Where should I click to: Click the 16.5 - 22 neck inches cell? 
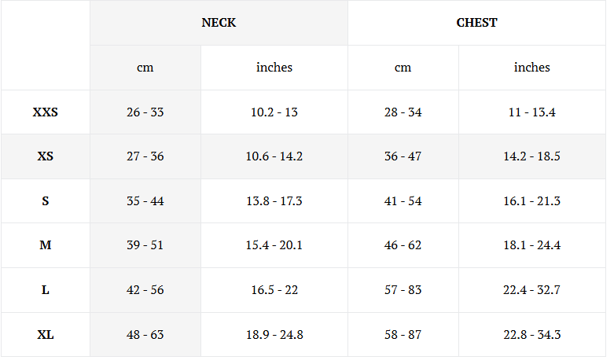point(274,290)
